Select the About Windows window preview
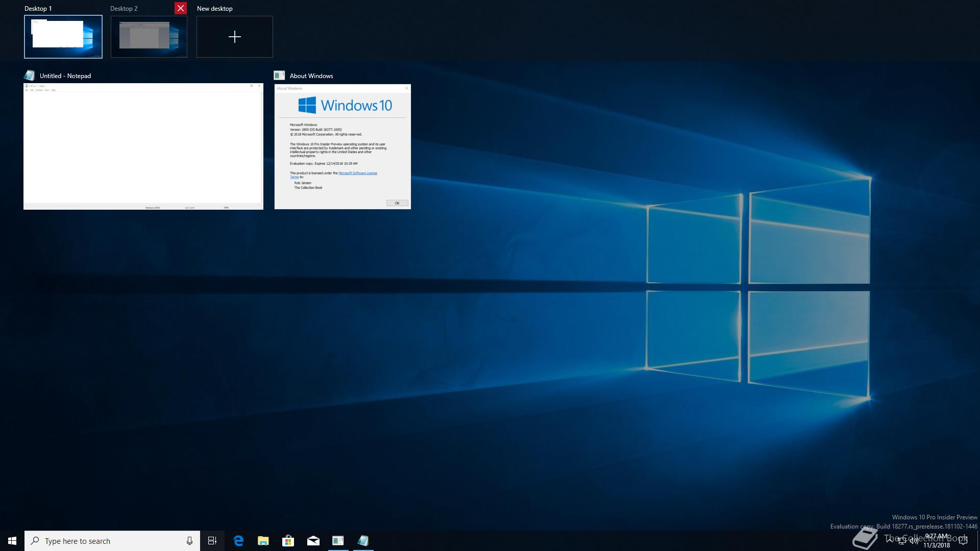The height and width of the screenshot is (551, 980). [342, 147]
